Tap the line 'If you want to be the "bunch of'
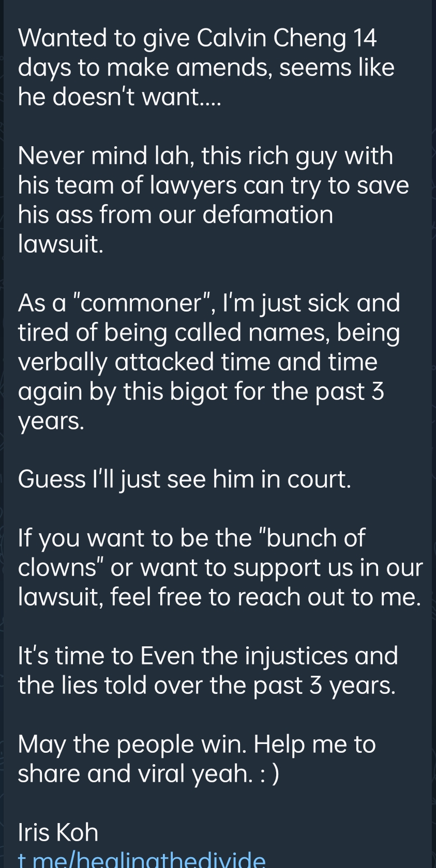436x868 pixels. 192,538
